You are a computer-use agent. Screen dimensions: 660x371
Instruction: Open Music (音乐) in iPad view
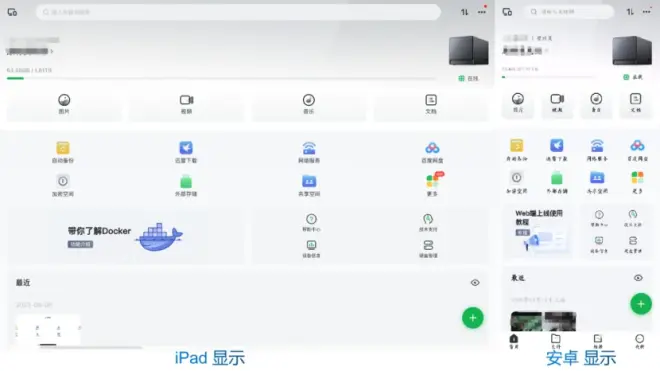(309, 104)
